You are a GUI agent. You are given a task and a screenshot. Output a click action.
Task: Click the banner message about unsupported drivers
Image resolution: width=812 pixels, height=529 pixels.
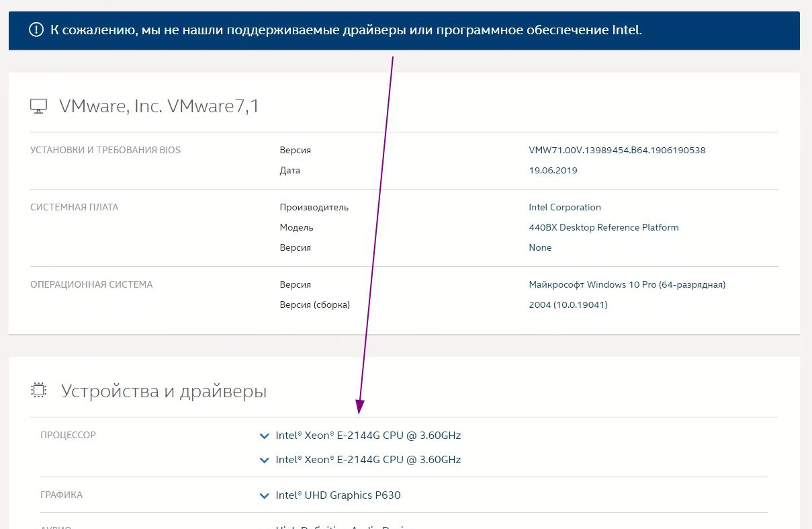point(346,30)
